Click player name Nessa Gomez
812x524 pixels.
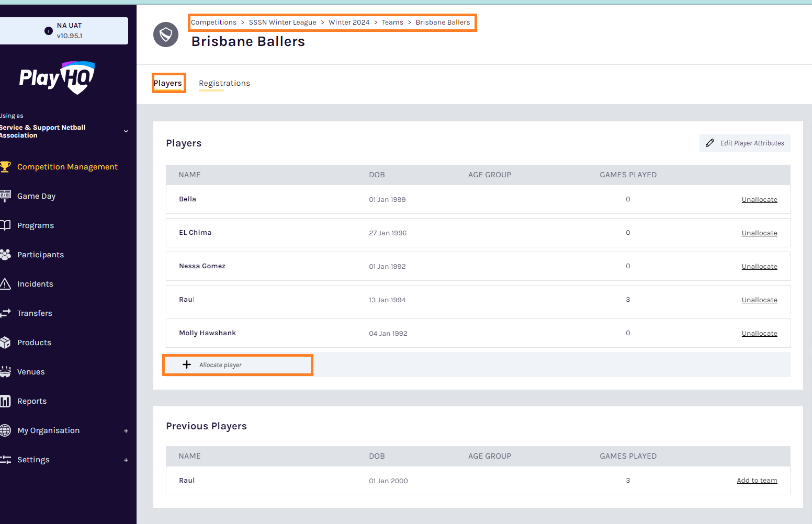click(x=202, y=266)
